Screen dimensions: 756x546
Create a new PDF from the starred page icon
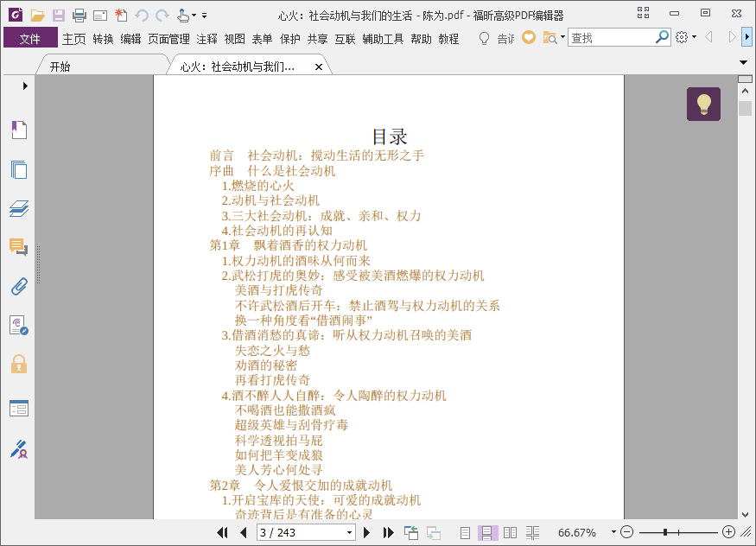pos(121,16)
